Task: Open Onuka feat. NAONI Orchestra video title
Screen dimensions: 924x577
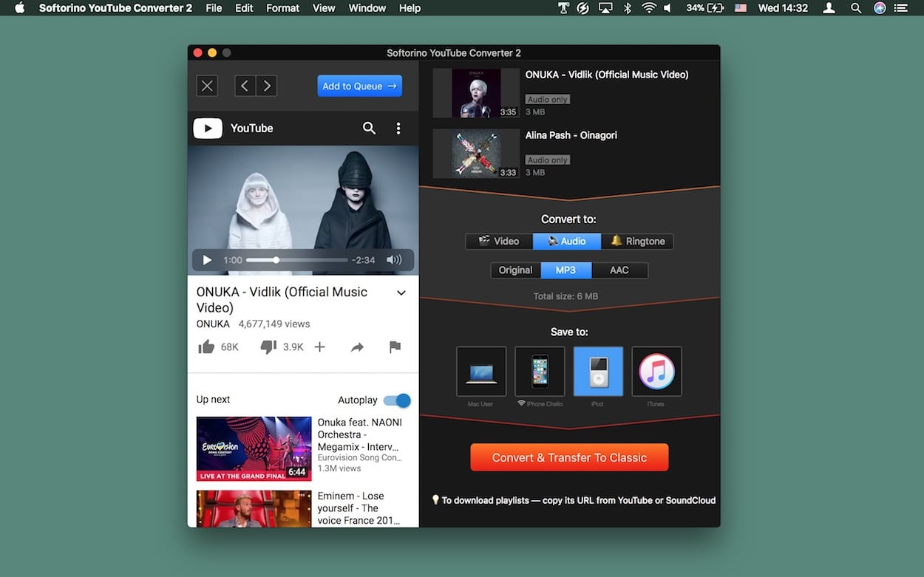Action: (360, 434)
